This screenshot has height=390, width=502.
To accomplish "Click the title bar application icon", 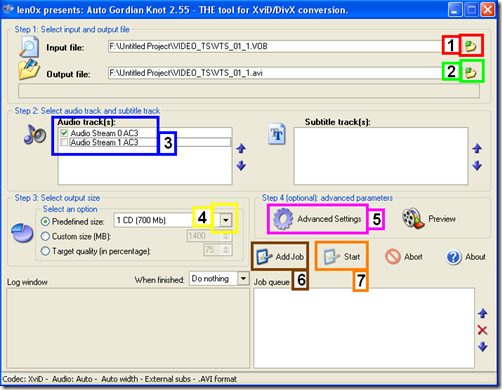I will coord(8,9).
